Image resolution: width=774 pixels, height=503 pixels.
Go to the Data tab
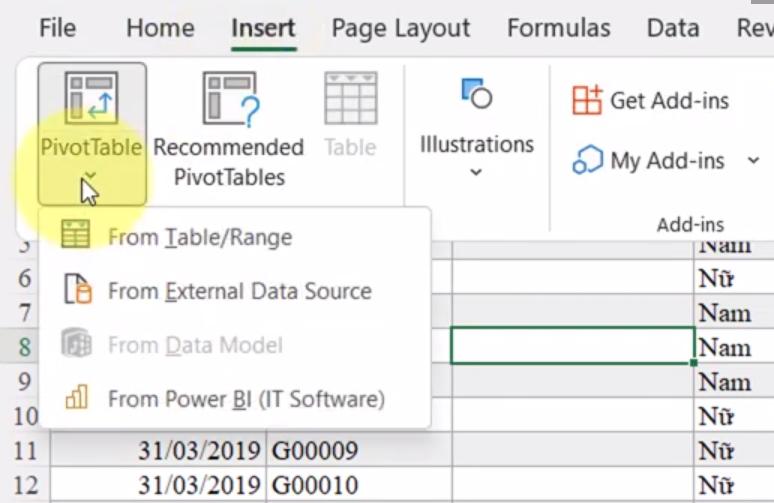(673, 28)
